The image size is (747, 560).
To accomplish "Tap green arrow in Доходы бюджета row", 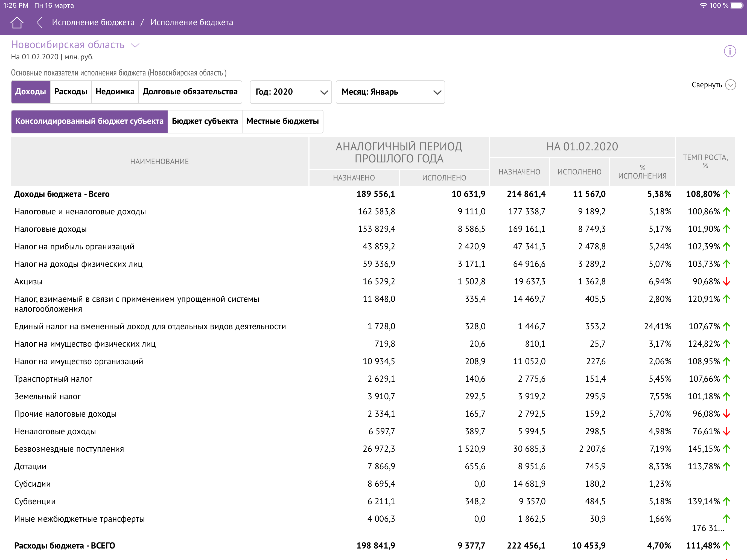I will [726, 194].
